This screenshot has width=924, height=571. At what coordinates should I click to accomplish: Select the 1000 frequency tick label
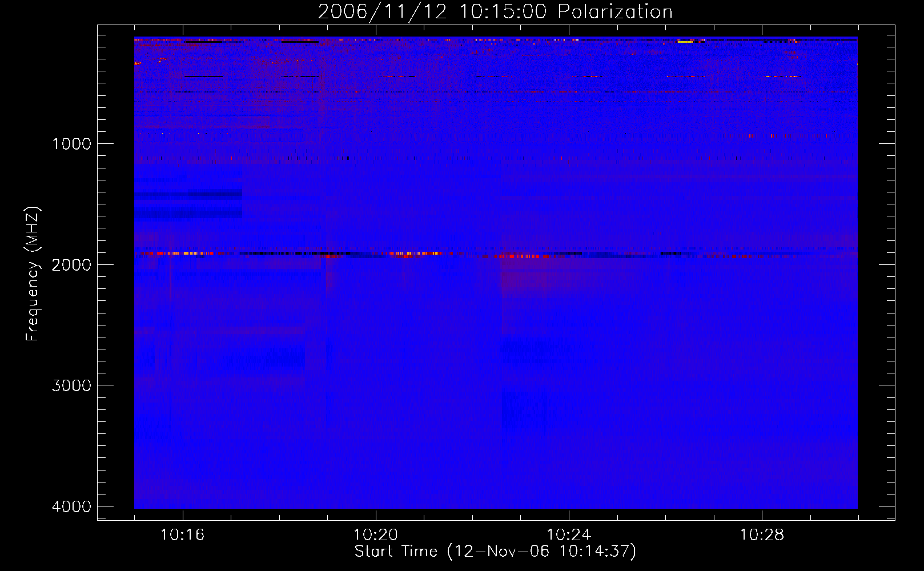tap(71, 144)
